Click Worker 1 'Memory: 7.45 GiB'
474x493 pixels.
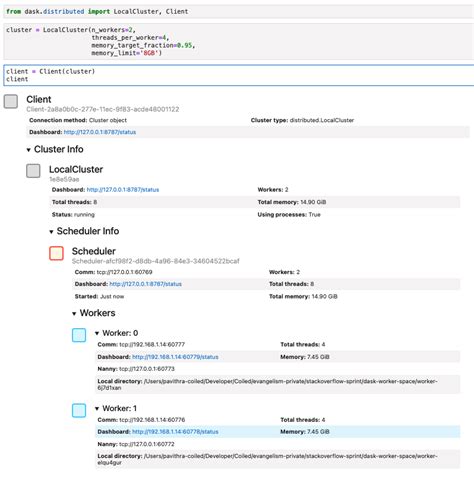tap(305, 432)
